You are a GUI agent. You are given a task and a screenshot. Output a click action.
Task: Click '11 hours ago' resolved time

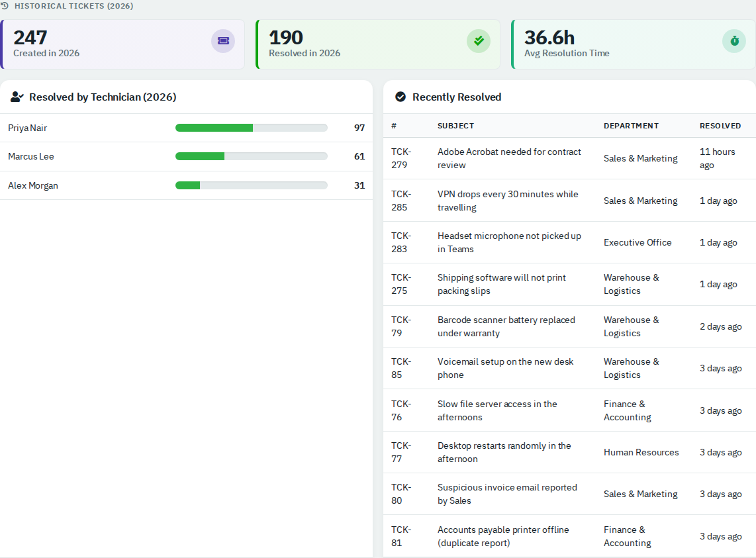[x=718, y=158]
